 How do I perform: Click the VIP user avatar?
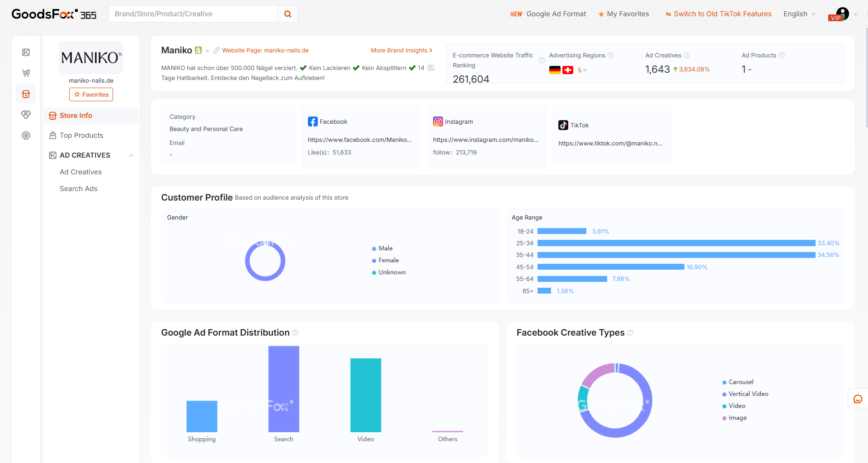pos(842,14)
